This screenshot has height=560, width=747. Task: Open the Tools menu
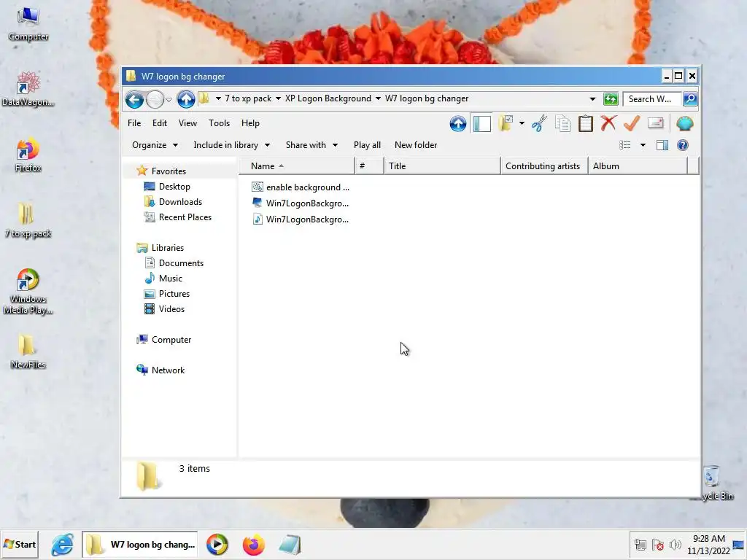click(x=219, y=123)
